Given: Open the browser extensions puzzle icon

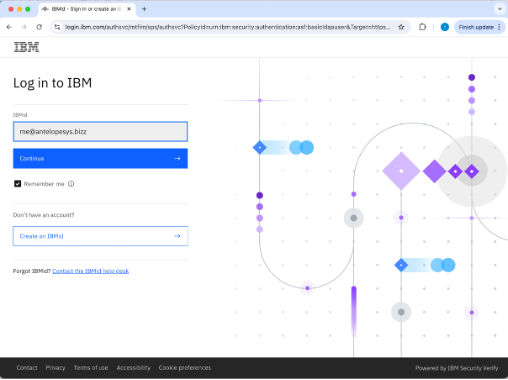Looking at the screenshot, I should coord(422,27).
